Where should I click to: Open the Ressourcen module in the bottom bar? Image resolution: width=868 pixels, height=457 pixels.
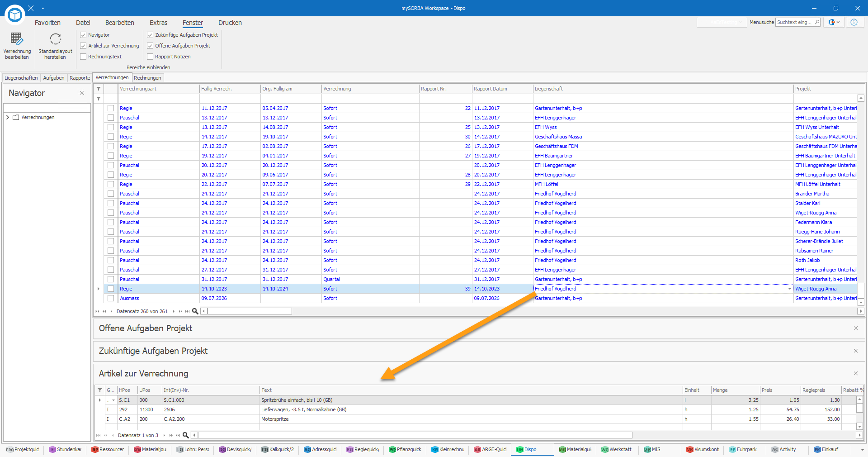108,449
